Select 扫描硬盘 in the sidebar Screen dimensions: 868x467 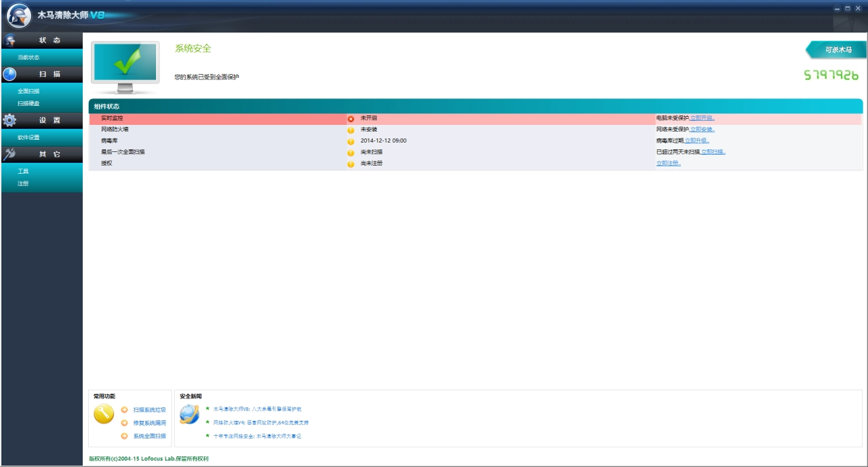click(x=28, y=103)
